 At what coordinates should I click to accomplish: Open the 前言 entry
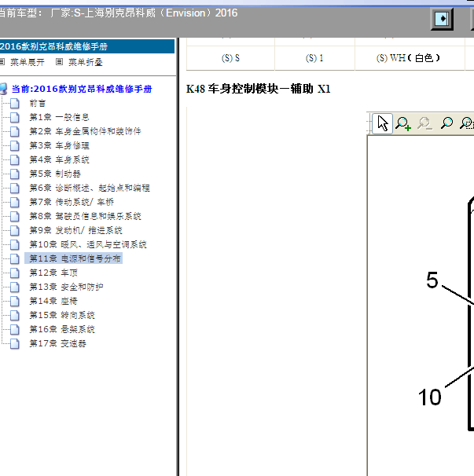[38, 103]
